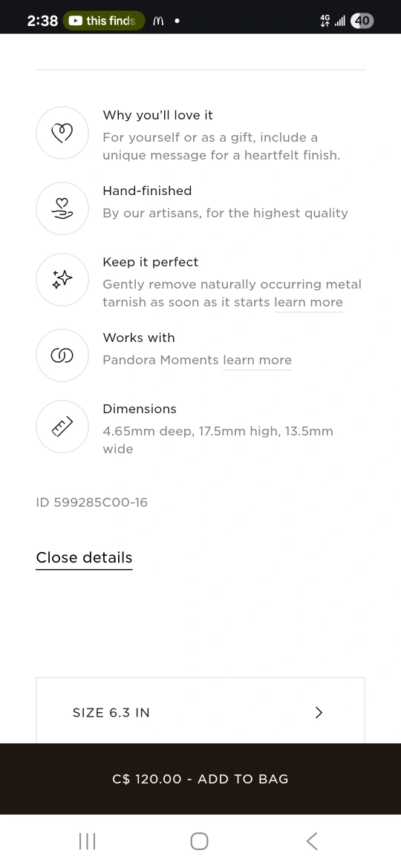The image size is (401, 868).
Task: Open the YouTube 'this finds' status pill
Action: pyautogui.click(x=104, y=21)
